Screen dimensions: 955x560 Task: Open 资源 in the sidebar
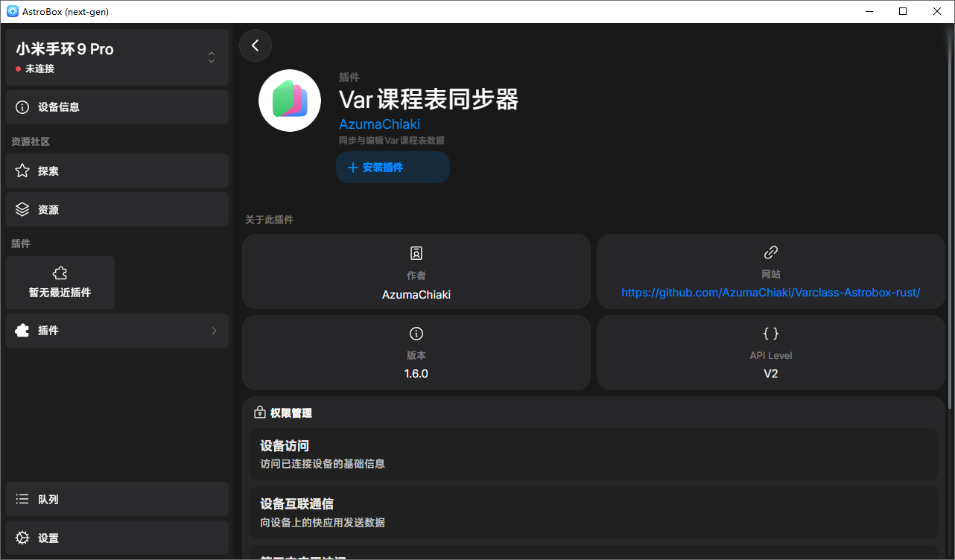tap(117, 209)
